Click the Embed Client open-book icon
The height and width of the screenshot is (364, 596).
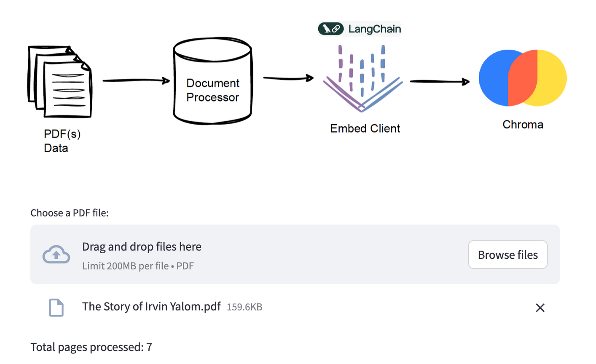[x=362, y=80]
